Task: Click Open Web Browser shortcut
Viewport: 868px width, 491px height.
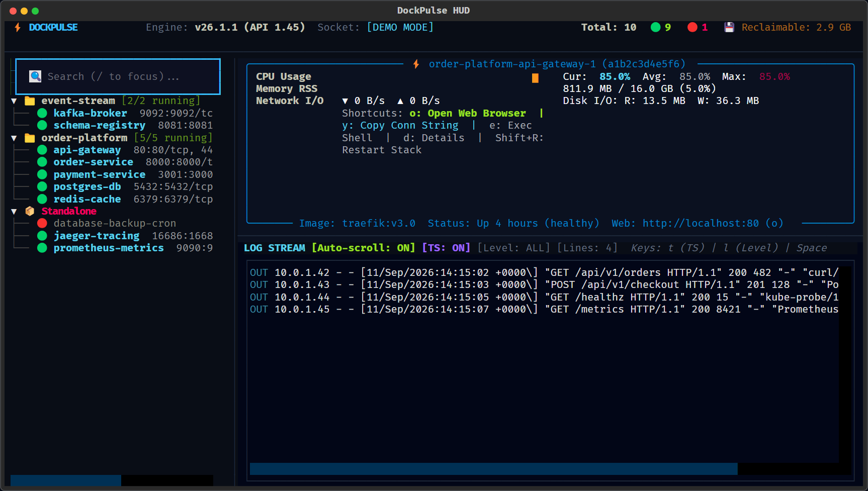Action: click(x=468, y=113)
